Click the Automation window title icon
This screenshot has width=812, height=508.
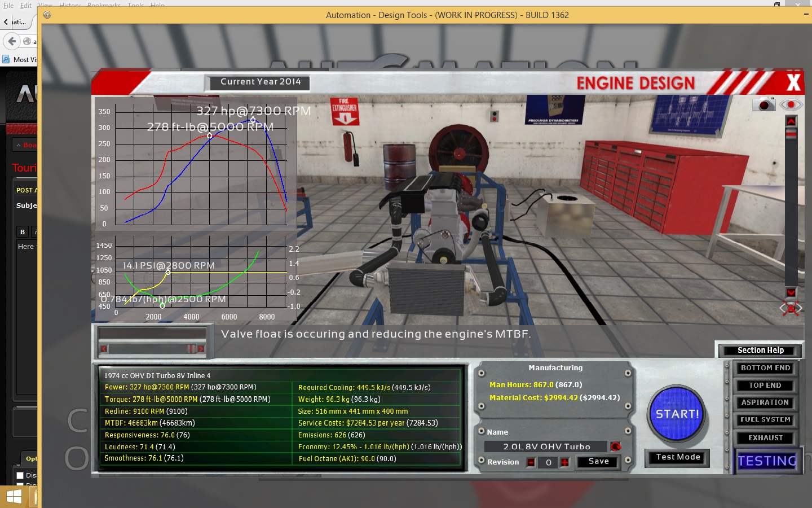[47, 15]
